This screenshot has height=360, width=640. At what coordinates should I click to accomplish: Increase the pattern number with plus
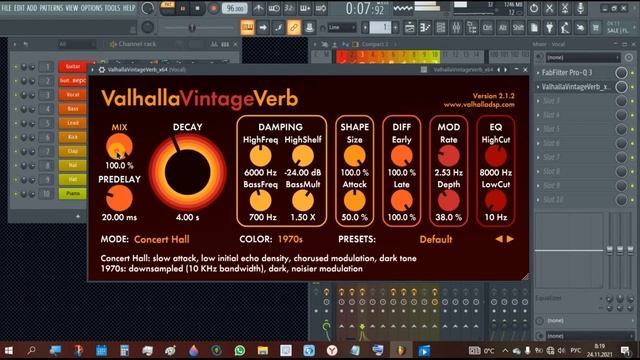(x=396, y=27)
